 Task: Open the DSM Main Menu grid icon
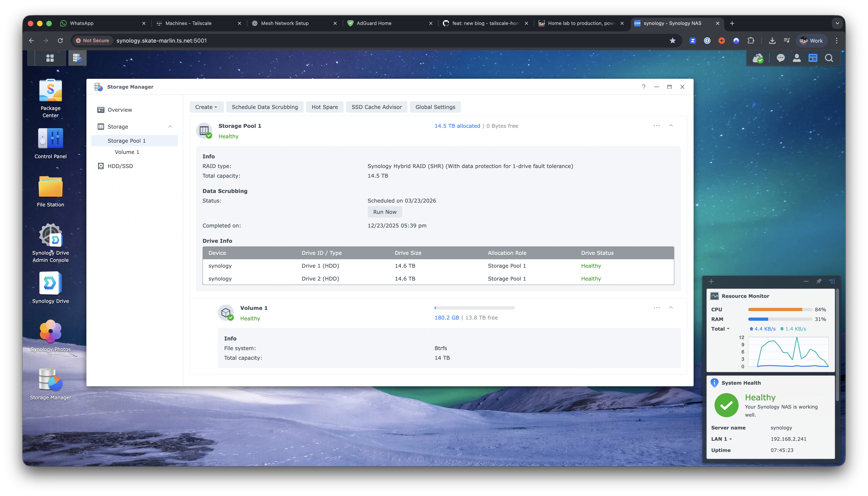pos(50,58)
